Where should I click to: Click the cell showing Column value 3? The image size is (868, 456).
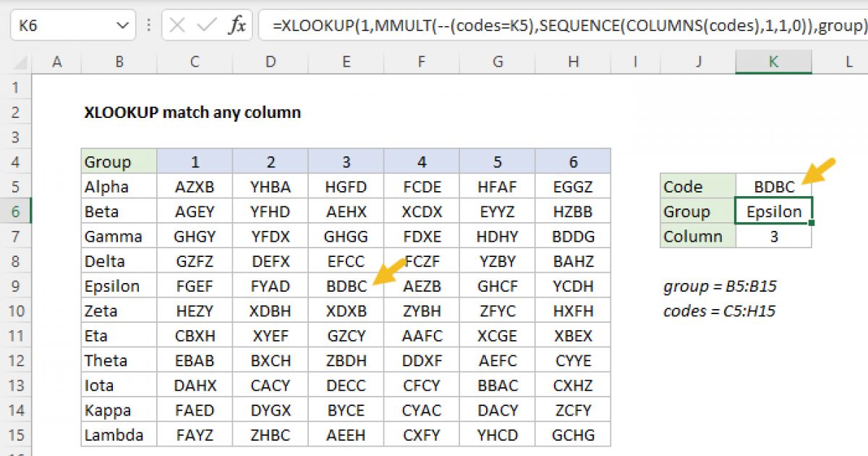pos(773,236)
